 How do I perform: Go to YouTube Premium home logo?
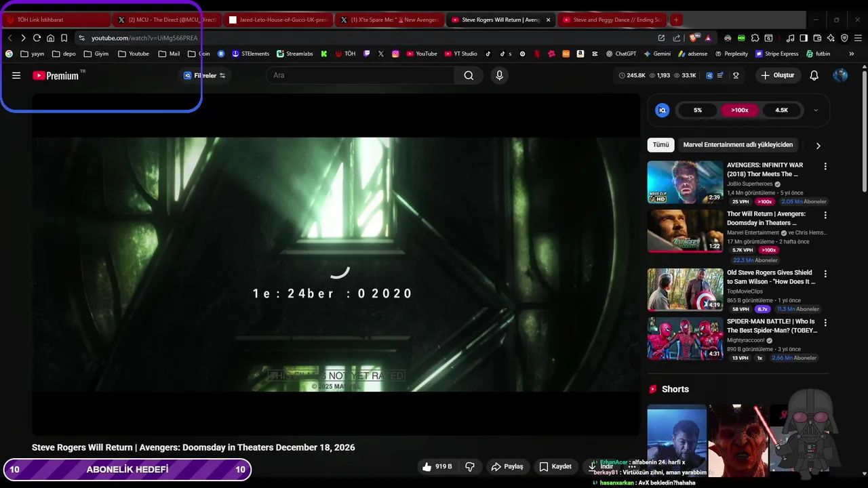pyautogui.click(x=56, y=75)
